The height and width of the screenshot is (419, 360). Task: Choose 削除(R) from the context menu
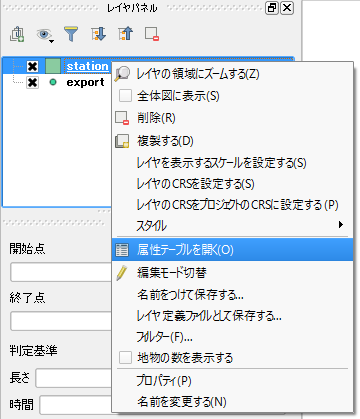(x=232, y=118)
